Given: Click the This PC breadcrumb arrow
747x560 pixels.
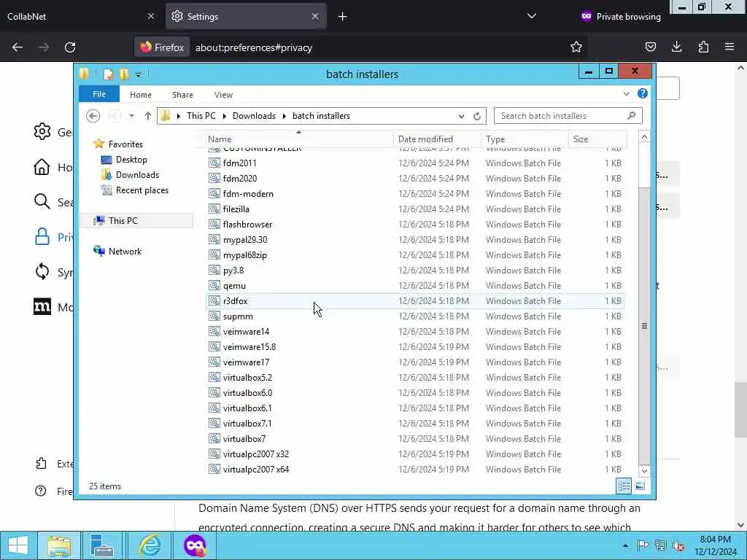Looking at the screenshot, I should (x=225, y=116).
